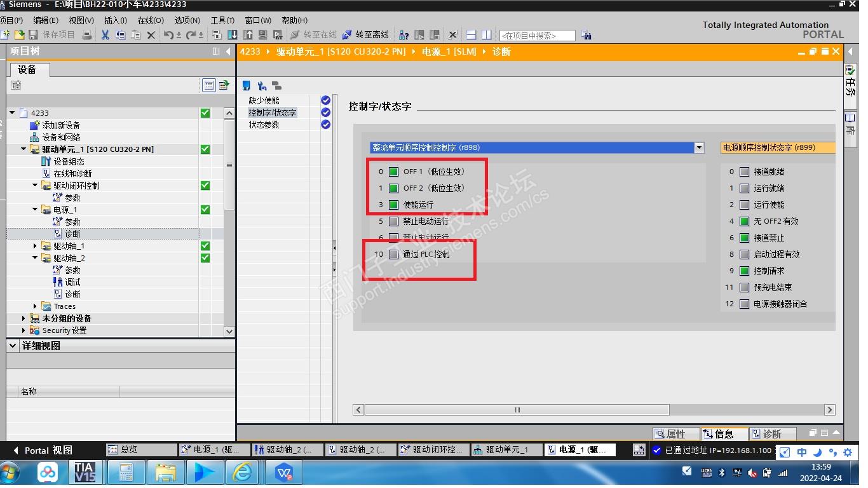Open 添加新设备 in project tree
The width and height of the screenshot is (868, 488).
tap(61, 125)
